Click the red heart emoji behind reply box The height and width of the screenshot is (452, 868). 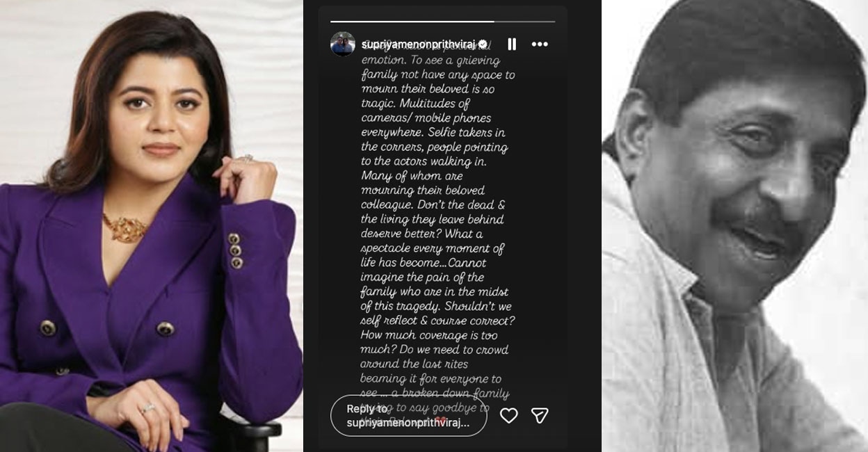click(x=440, y=421)
